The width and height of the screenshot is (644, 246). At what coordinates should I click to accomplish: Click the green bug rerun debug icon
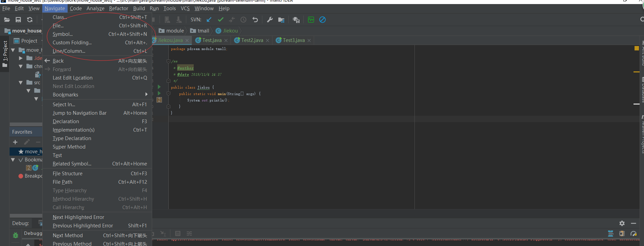pos(16,235)
